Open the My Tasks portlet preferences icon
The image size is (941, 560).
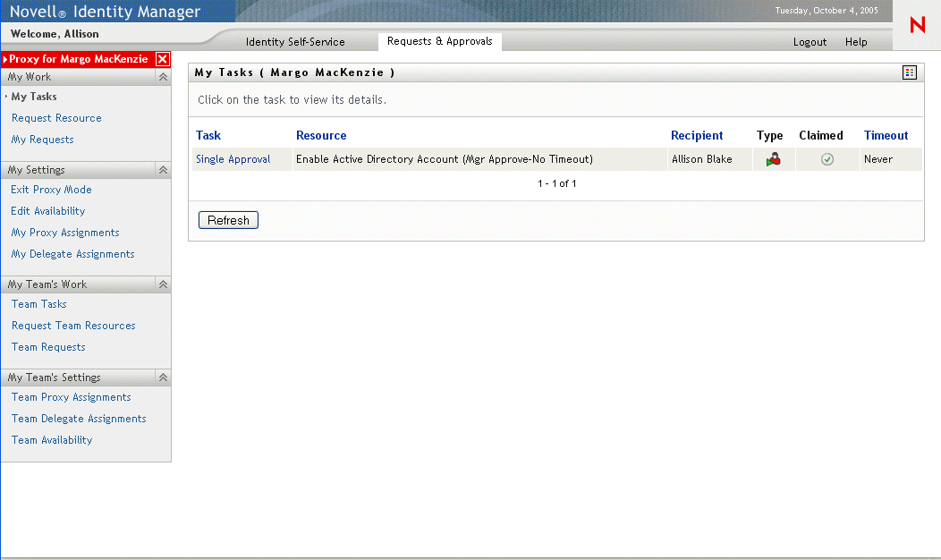(x=909, y=72)
